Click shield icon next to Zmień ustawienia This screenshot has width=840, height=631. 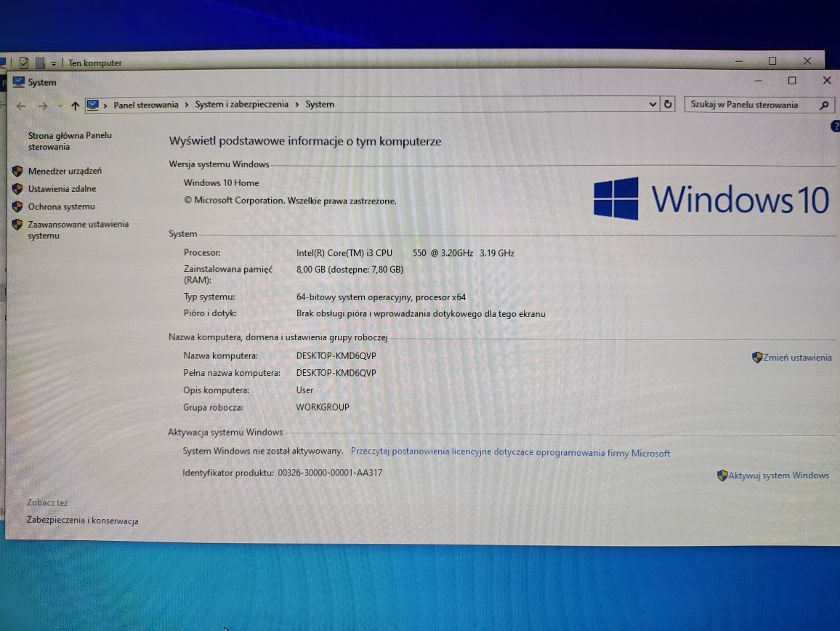coord(757,357)
